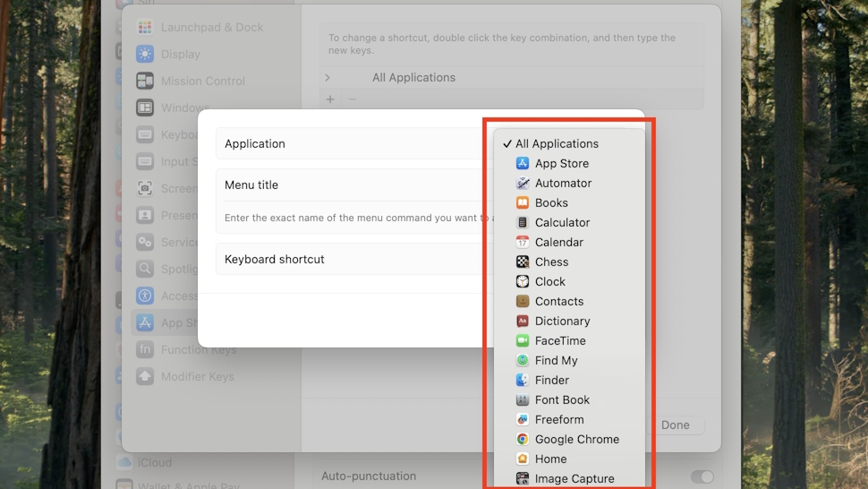Click the minus button to remove shortcut
This screenshot has width=868, height=489.
point(353,99)
